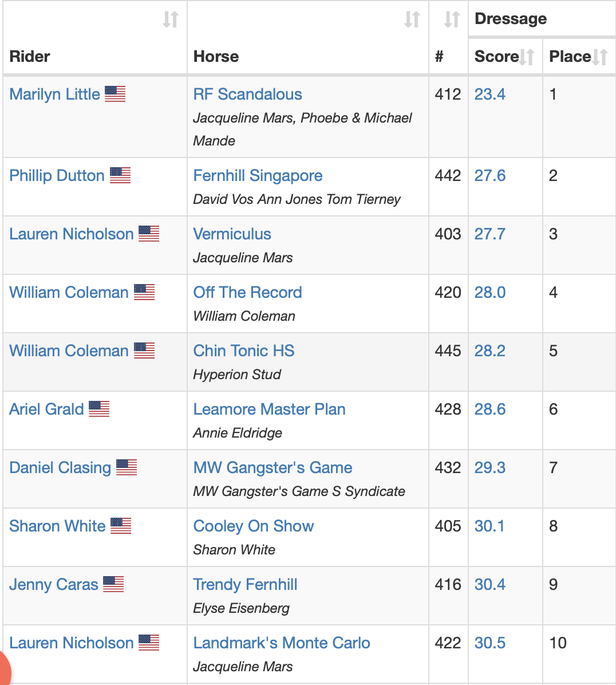Click the flag icon next to Ariel Grald
Viewport: 616px width, 685px height.
pyautogui.click(x=99, y=409)
